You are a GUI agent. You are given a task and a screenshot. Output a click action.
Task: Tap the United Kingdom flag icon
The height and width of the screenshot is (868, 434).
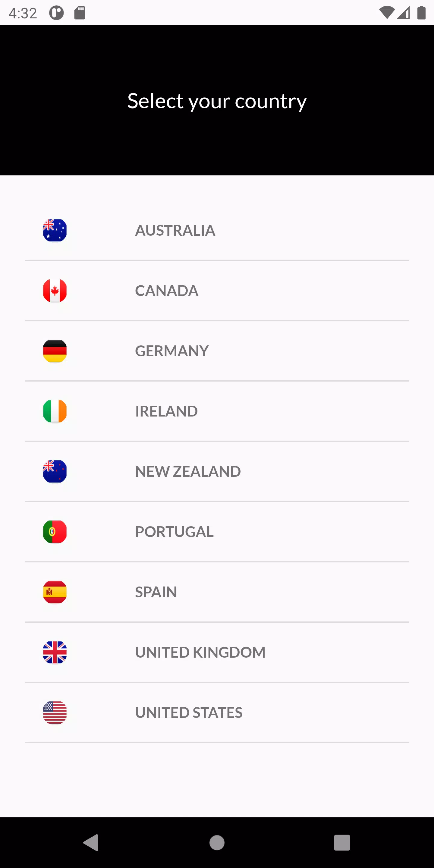click(55, 652)
